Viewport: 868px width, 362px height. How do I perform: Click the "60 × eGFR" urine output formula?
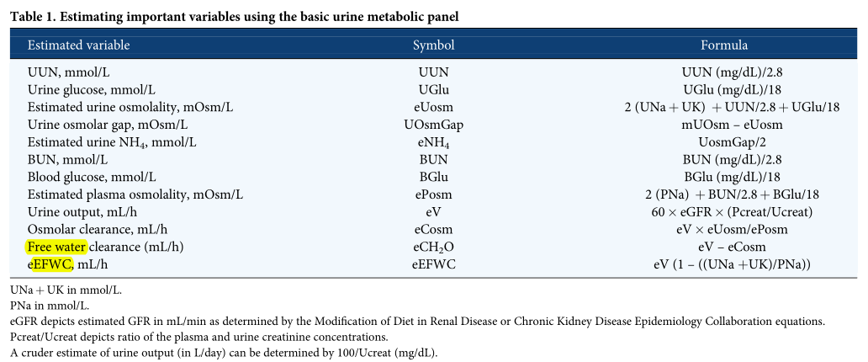click(x=724, y=212)
